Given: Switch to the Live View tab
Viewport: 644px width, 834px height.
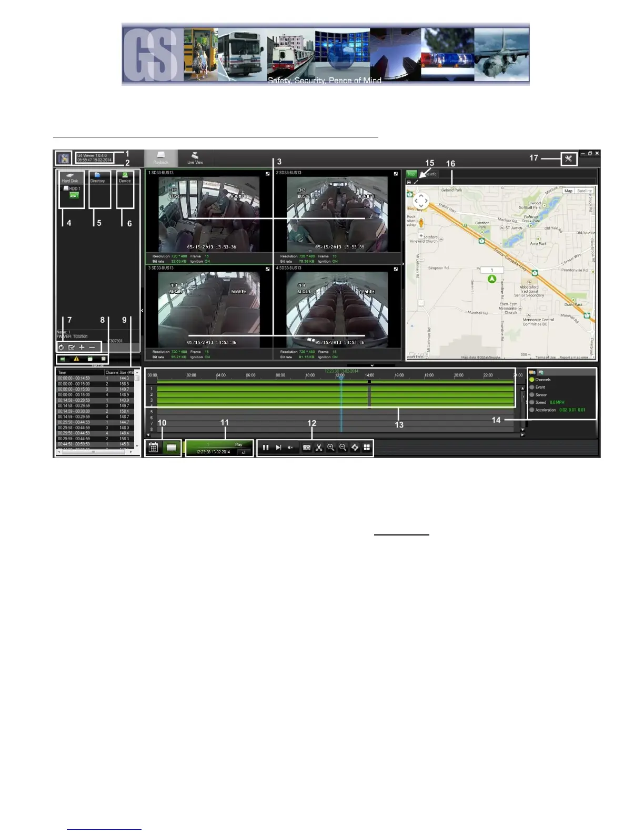Looking at the screenshot, I should 195,158.
